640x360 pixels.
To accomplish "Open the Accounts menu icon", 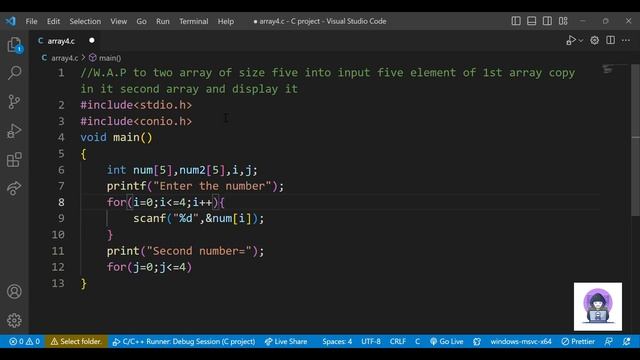I will pyautogui.click(x=14, y=291).
